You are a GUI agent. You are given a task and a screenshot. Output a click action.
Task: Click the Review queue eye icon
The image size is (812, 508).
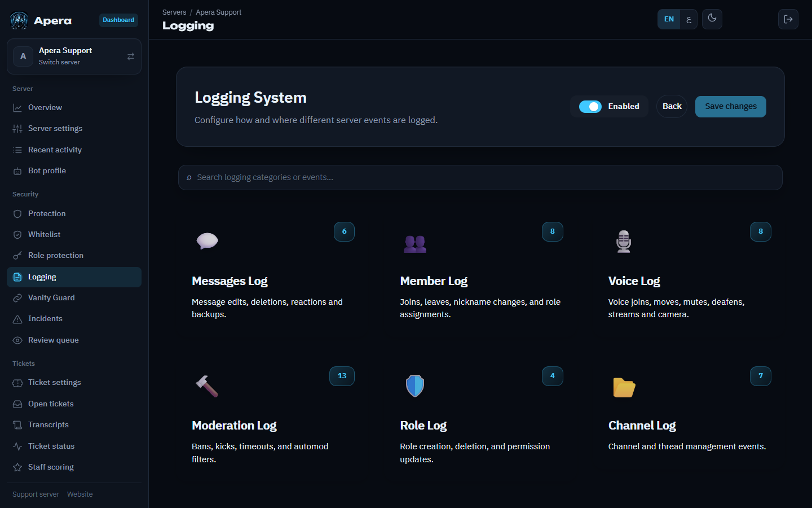pos(17,340)
